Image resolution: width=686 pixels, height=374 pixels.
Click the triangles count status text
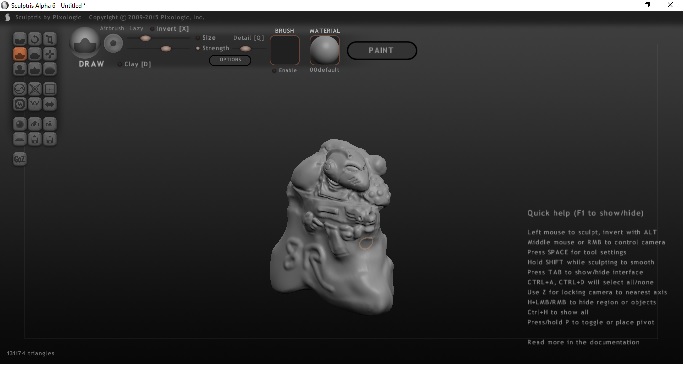(31, 353)
